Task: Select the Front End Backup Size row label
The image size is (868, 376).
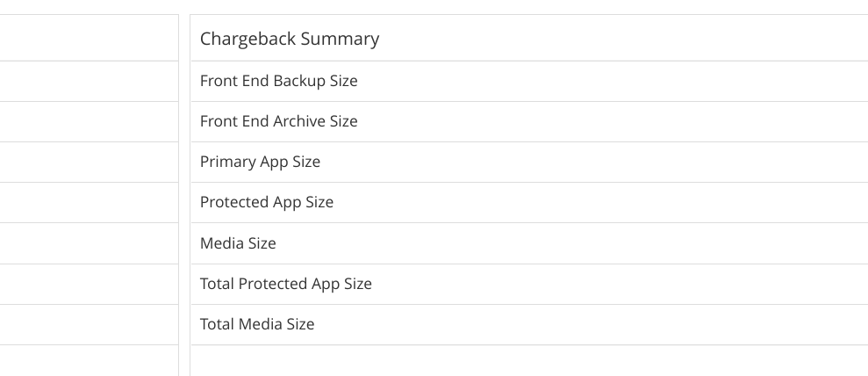Action: [278, 81]
